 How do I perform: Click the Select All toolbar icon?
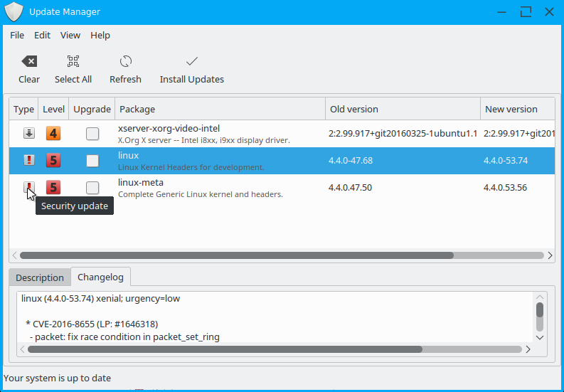pos(73,62)
